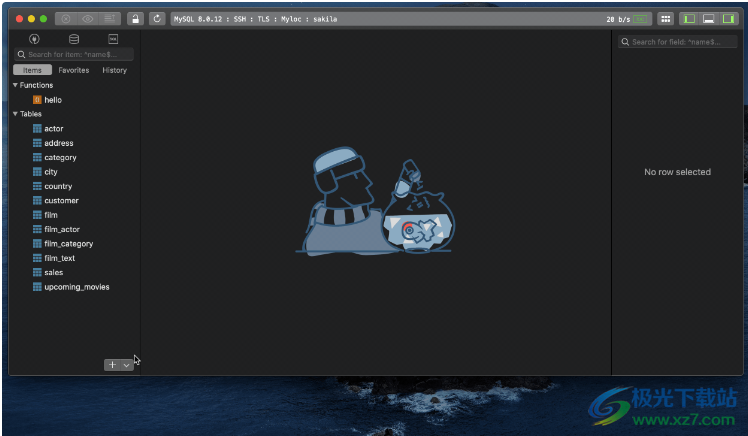The height and width of the screenshot is (436, 748).
Task: Open the dropdown arrow next to plus button
Action: click(126, 365)
